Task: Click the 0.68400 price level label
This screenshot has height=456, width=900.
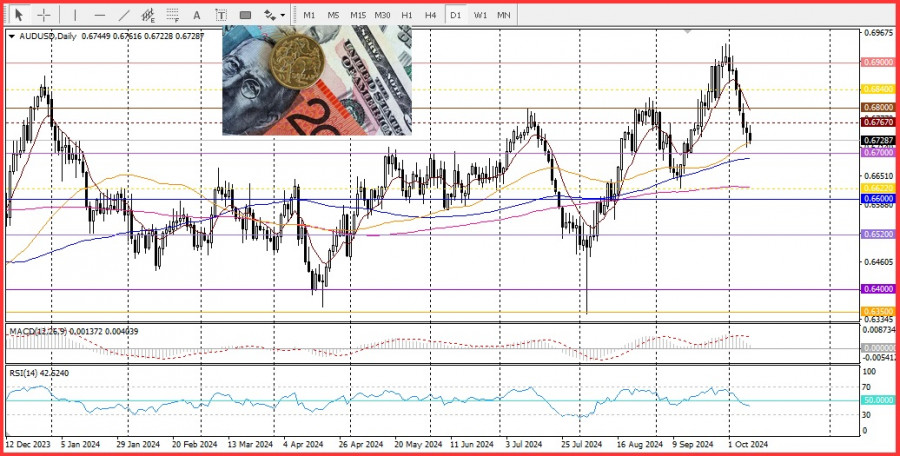Action: coord(878,90)
